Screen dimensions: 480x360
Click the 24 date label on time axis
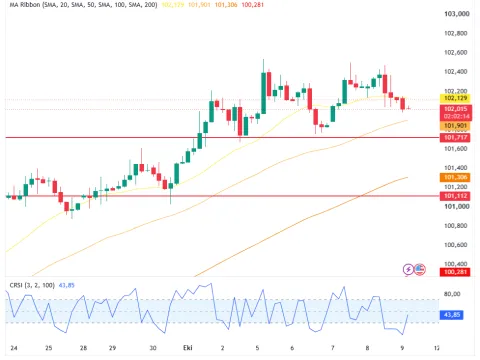click(x=14, y=348)
